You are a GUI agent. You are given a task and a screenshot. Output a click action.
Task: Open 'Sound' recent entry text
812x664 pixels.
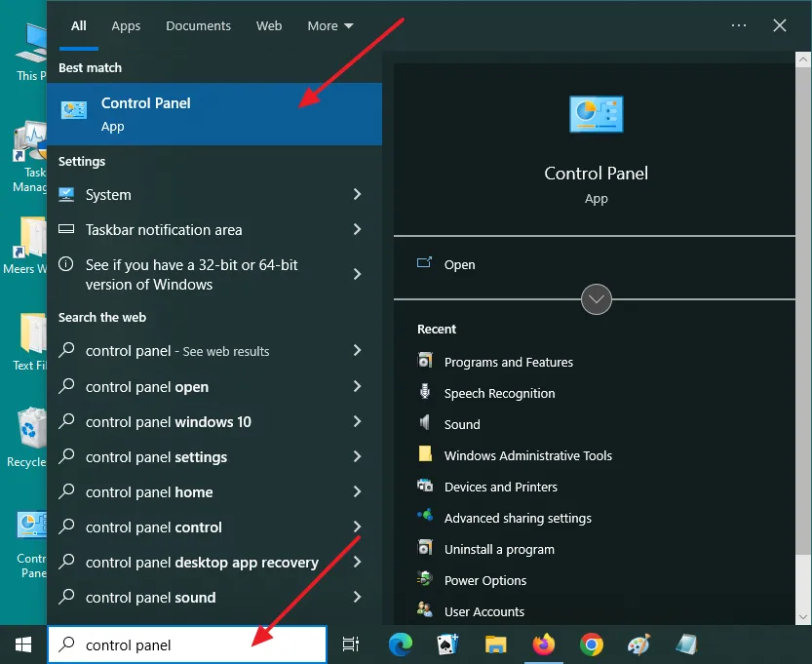pos(462,425)
